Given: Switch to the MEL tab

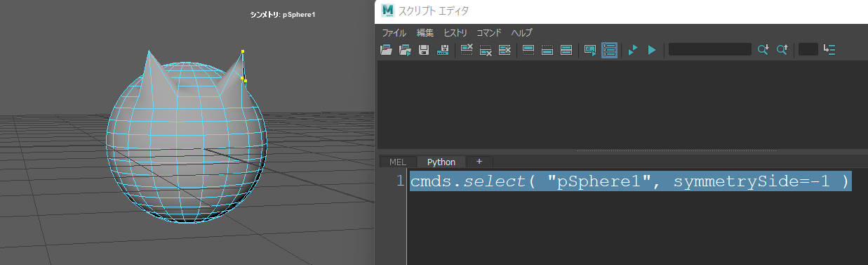Looking at the screenshot, I should tap(397, 162).
